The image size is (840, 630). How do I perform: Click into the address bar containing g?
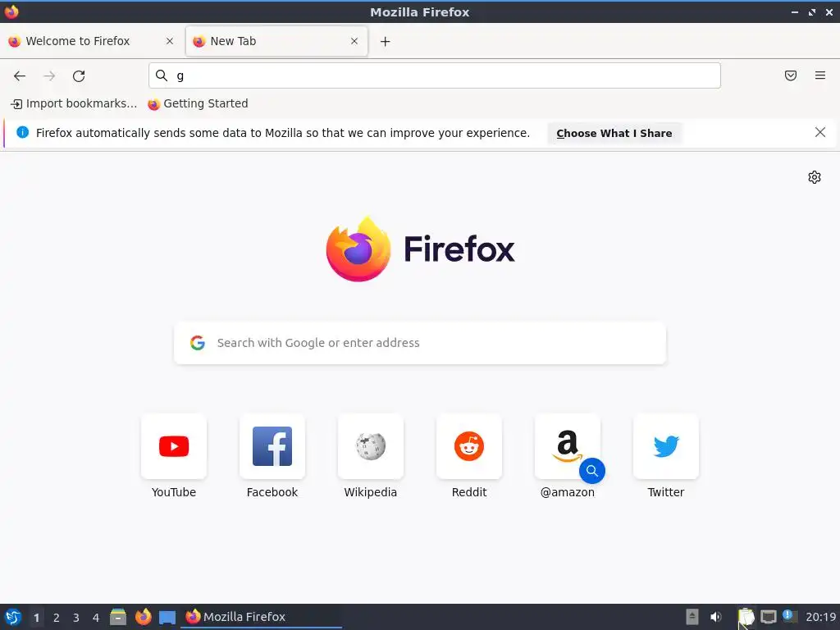(x=435, y=75)
